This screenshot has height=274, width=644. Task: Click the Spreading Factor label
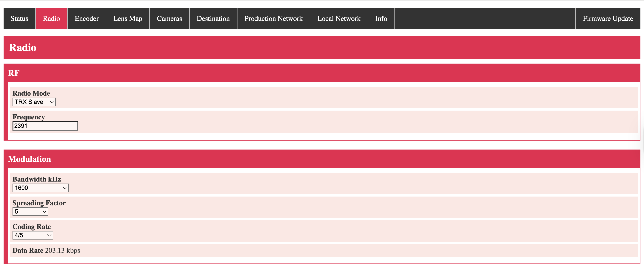click(39, 203)
